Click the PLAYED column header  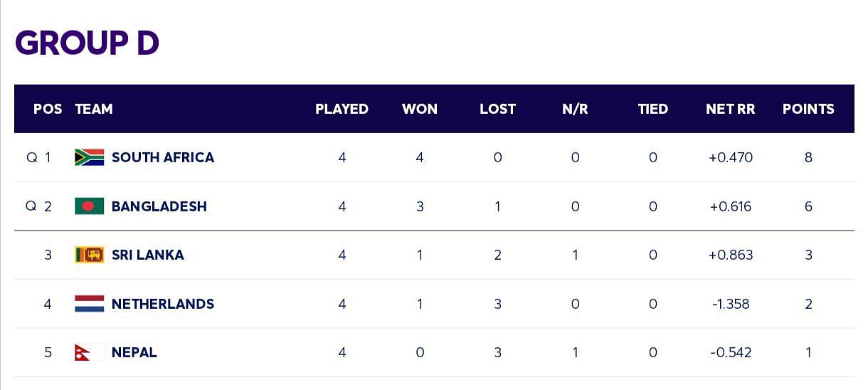(342, 109)
